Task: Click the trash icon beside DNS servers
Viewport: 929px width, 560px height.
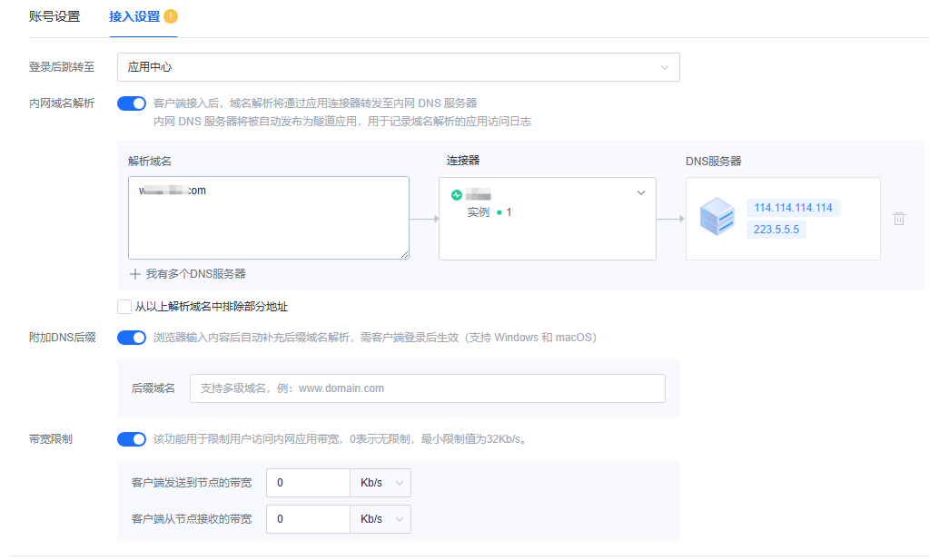Action: coord(898,219)
